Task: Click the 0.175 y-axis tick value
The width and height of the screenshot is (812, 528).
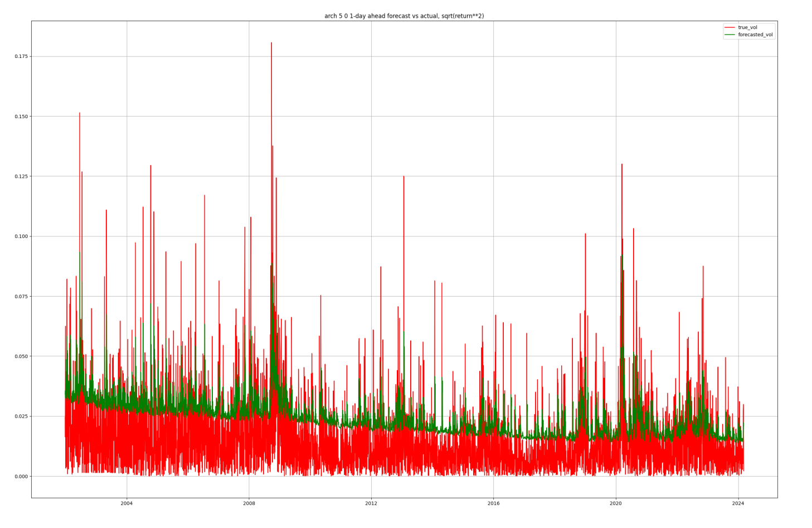Action: [22, 55]
